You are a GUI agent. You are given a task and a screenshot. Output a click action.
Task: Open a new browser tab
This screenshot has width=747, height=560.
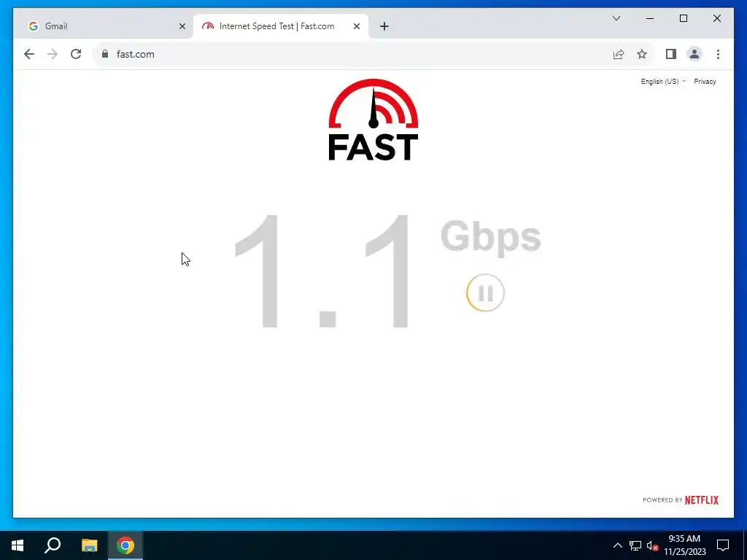[x=384, y=26]
